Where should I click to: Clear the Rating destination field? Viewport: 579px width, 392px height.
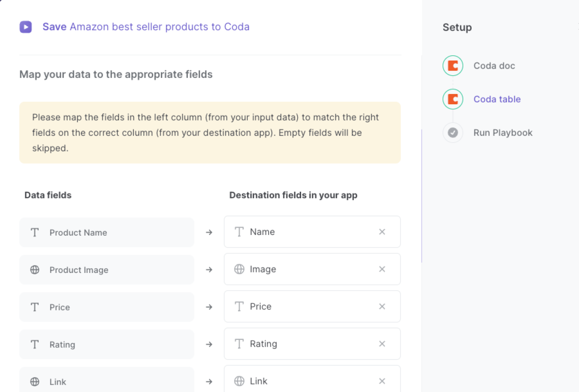[382, 343]
